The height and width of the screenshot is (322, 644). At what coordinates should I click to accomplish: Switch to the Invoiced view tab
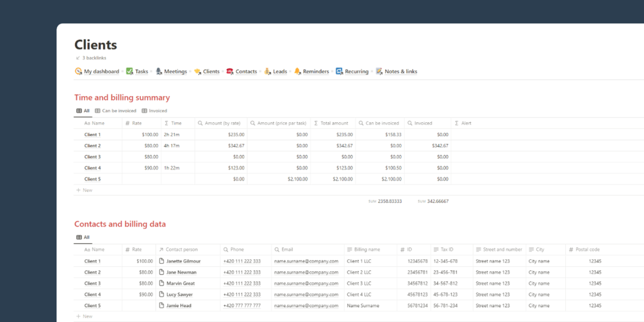click(x=154, y=111)
